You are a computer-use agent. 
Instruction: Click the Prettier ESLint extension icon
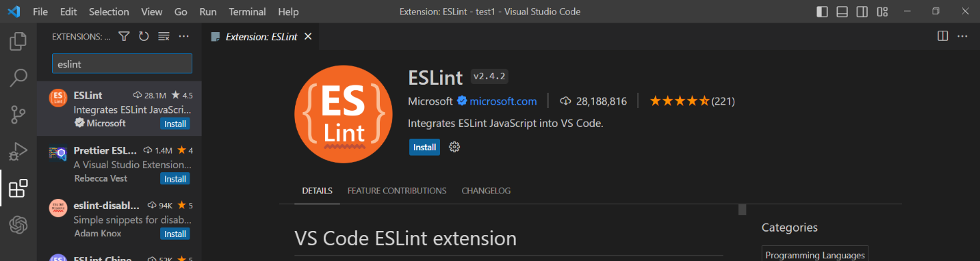pos(58,153)
